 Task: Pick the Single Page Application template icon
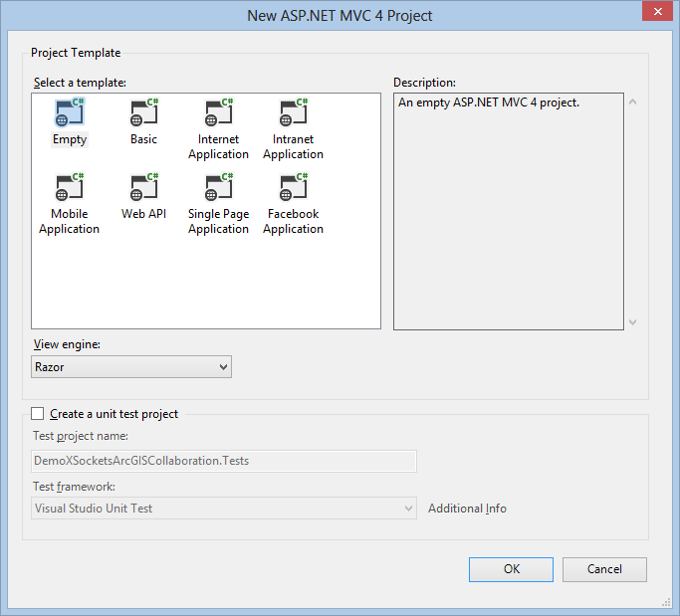(219, 186)
